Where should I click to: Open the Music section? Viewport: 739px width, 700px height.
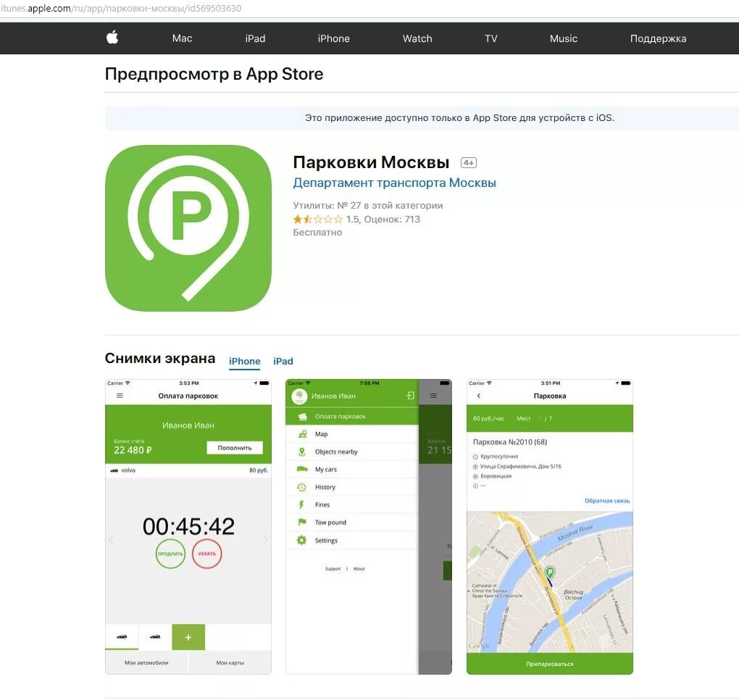point(563,38)
